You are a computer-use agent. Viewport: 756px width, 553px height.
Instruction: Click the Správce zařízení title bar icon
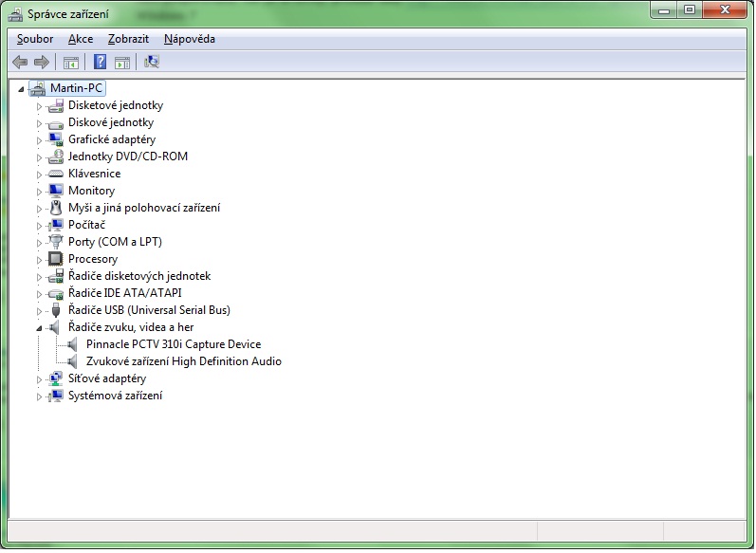pyautogui.click(x=15, y=14)
